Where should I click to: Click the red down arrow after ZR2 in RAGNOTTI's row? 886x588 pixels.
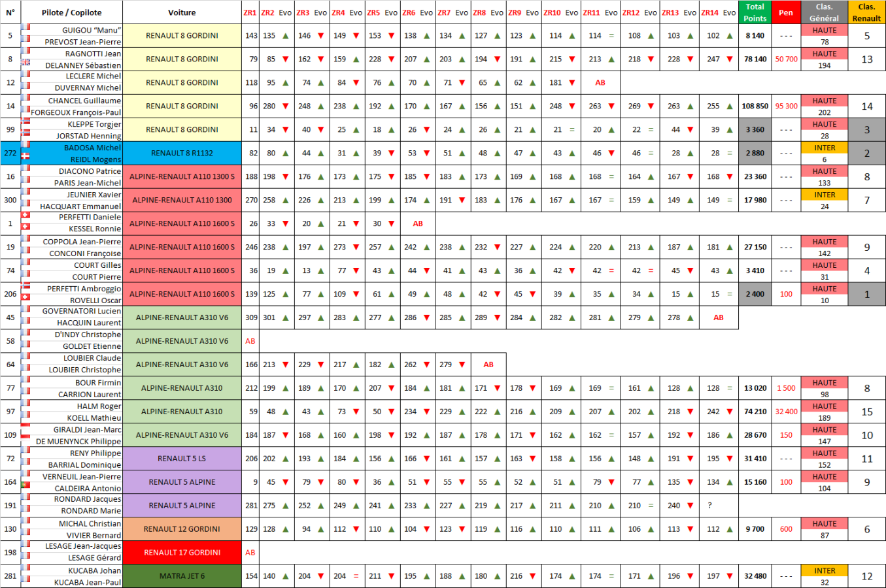(286, 59)
